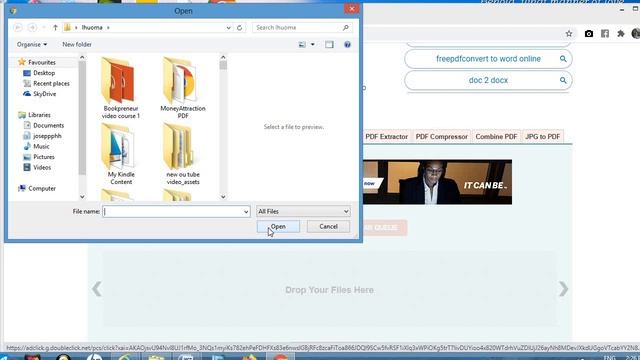Change view icon in dialog toolbar
Screen dimensions: 640x360
coord(302,44)
